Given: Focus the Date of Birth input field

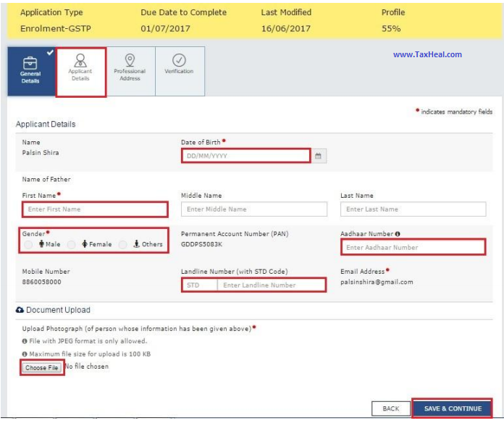Looking at the screenshot, I should (245, 156).
